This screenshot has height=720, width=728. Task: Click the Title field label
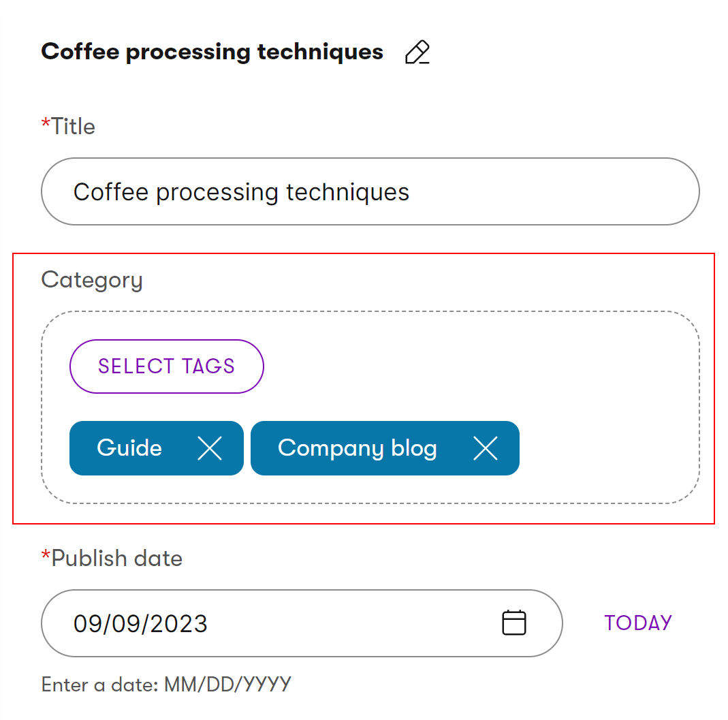[x=73, y=126]
